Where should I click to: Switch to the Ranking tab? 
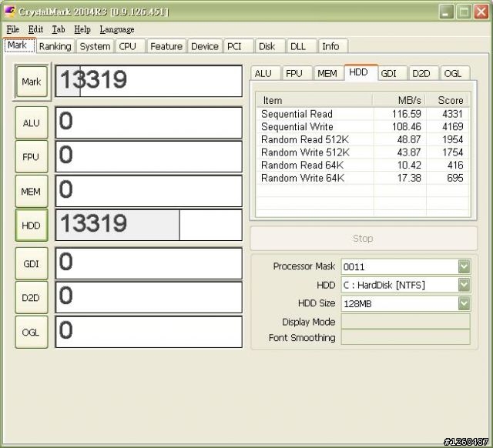coord(55,46)
